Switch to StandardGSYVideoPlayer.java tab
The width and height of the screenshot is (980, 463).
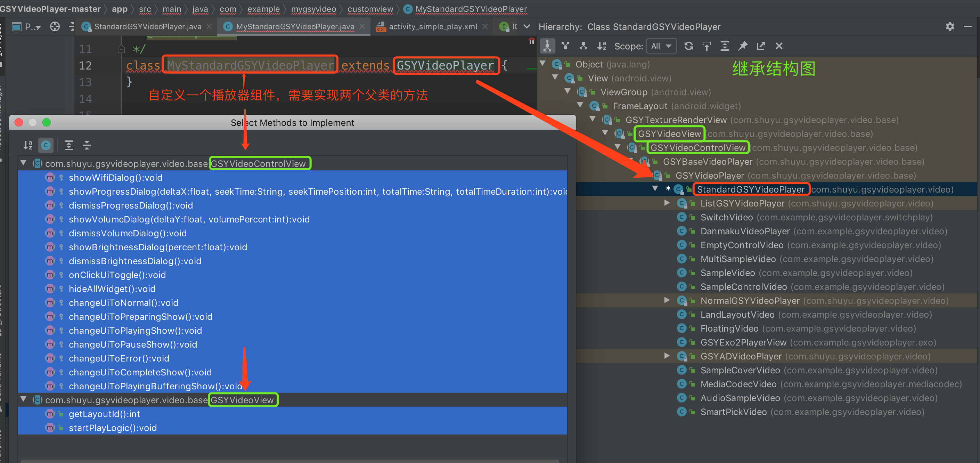tap(148, 27)
